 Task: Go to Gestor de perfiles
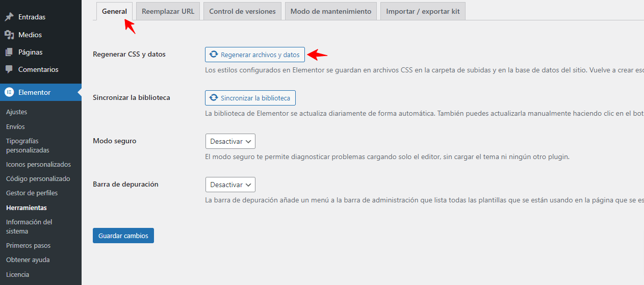pyautogui.click(x=32, y=193)
